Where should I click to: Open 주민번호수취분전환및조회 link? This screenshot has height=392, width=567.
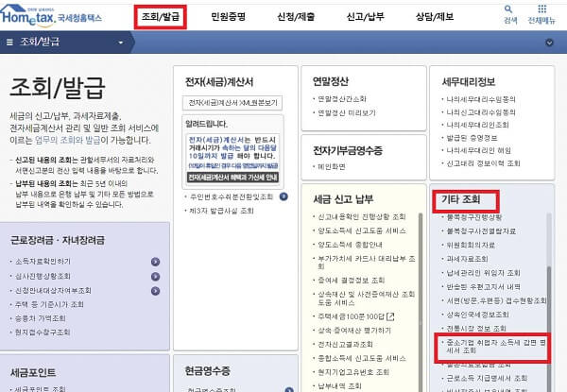coord(232,196)
